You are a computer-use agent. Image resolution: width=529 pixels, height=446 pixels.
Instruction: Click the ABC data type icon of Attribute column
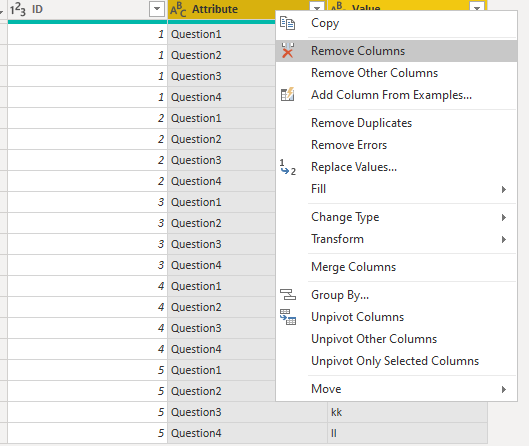point(178,9)
